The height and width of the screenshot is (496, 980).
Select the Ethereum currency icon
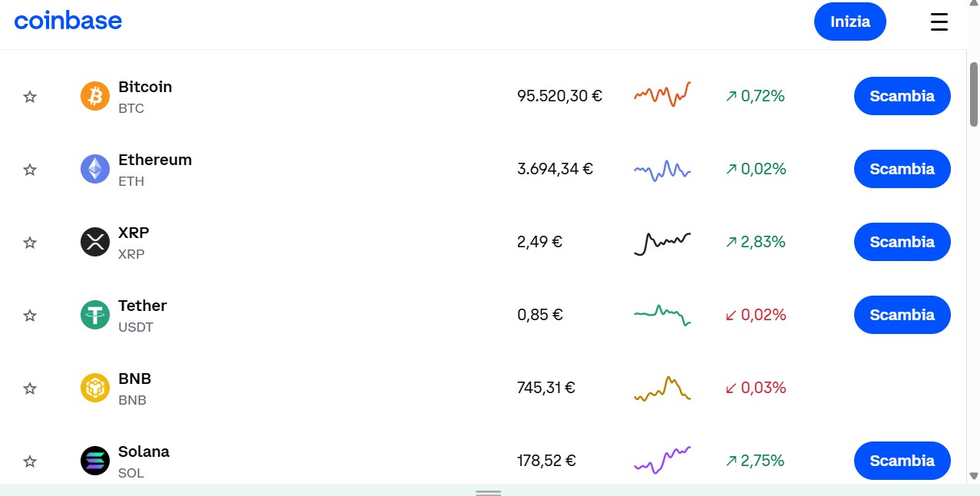tap(94, 168)
